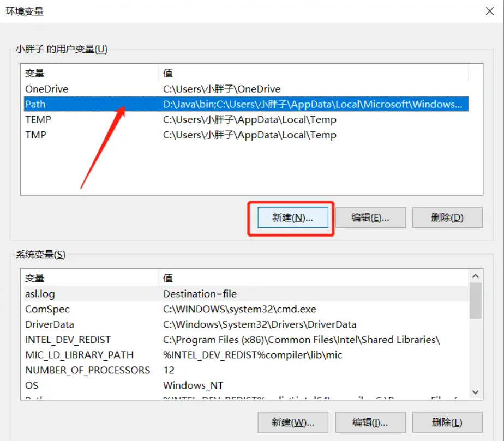The height and width of the screenshot is (441, 504).
Task: Click the processor count value 12
Action: [x=169, y=370]
